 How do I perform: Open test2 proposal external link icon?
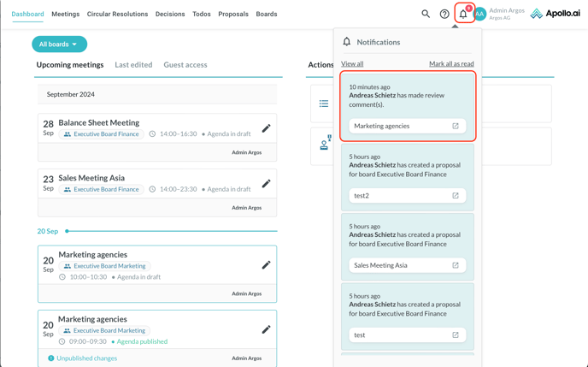(456, 195)
